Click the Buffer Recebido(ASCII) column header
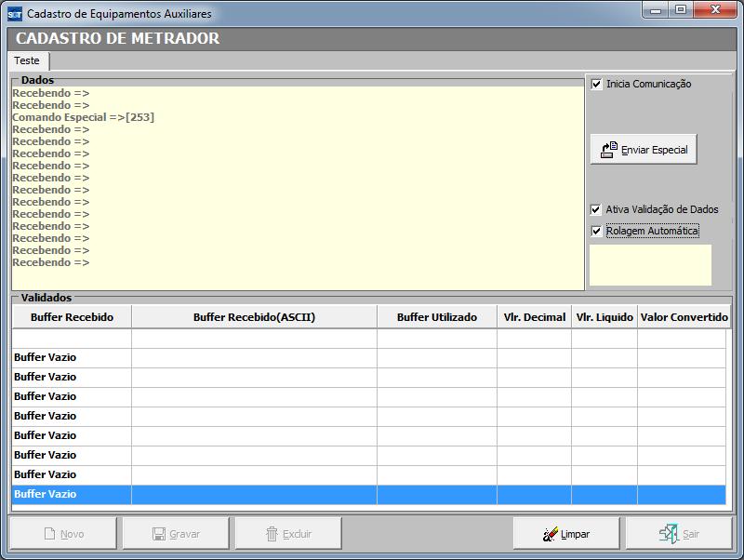The height and width of the screenshot is (560, 744). click(254, 317)
